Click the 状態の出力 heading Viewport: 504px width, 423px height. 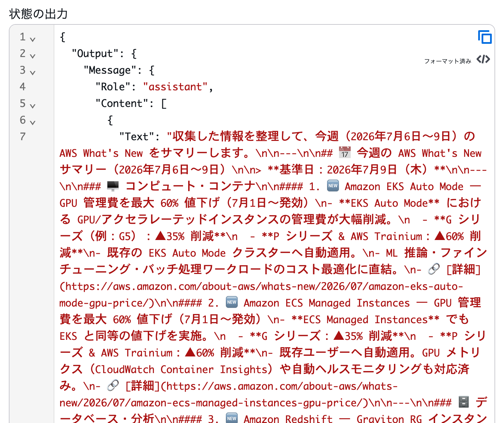point(38,14)
